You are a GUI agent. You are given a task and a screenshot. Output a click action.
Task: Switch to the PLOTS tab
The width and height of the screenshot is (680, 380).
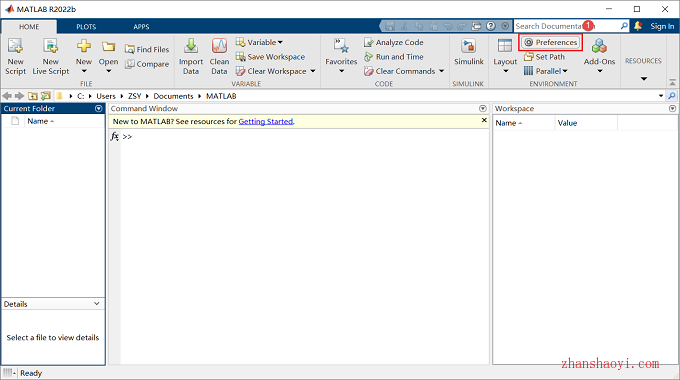86,27
